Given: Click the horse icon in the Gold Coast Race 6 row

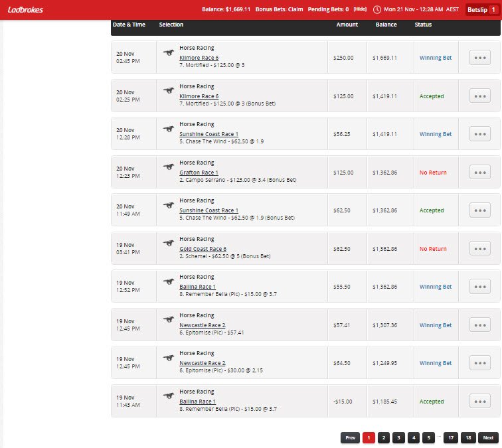Looking at the screenshot, I should click(x=169, y=243).
